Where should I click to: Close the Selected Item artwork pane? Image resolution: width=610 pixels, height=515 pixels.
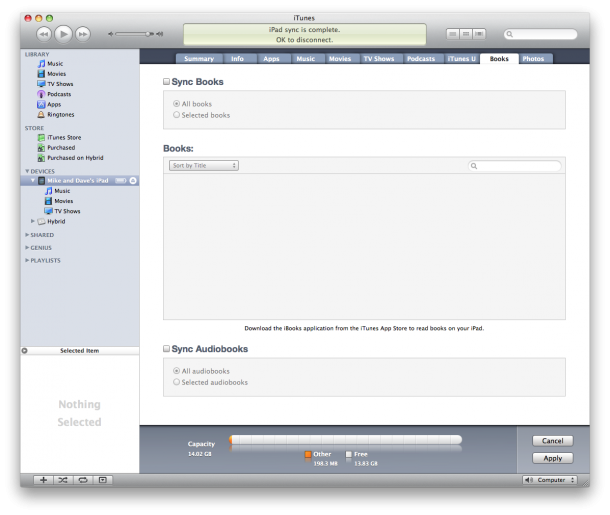25,350
